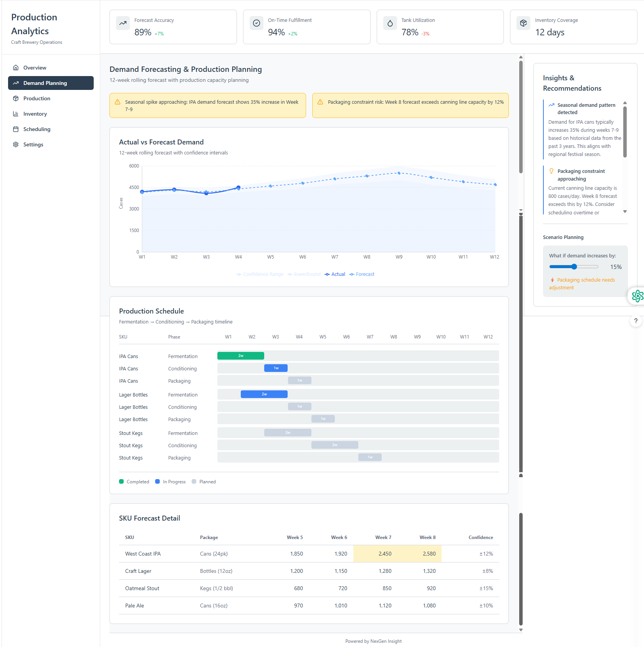Screen dimensions: 644x647
Task: Click the Scheduling calendar icon
Action: [16, 129]
